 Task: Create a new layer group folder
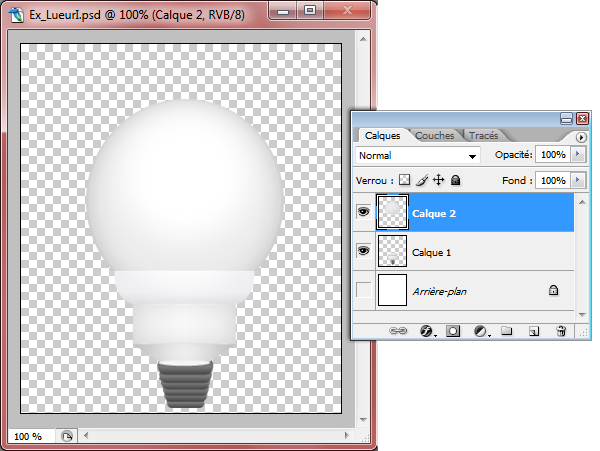point(506,330)
